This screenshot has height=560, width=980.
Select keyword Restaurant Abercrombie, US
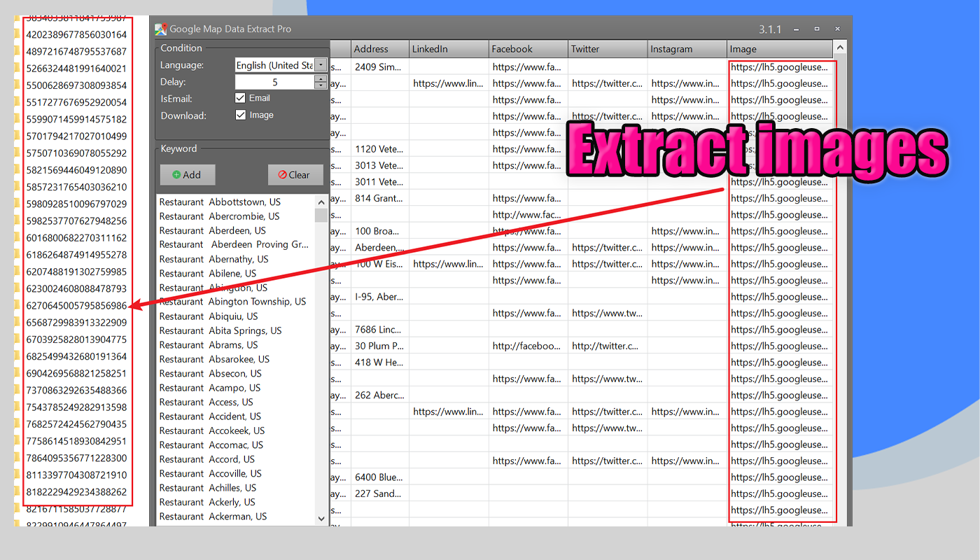pyautogui.click(x=219, y=216)
